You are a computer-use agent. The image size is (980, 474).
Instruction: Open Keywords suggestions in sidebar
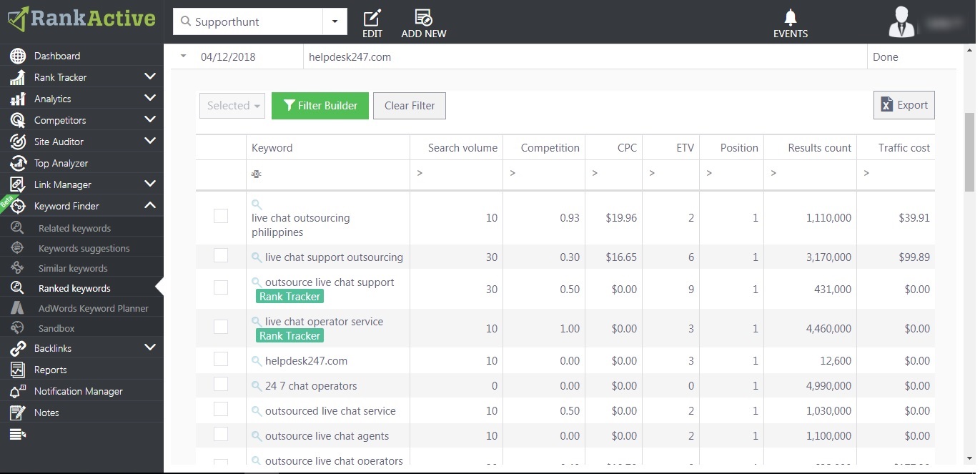(x=84, y=248)
